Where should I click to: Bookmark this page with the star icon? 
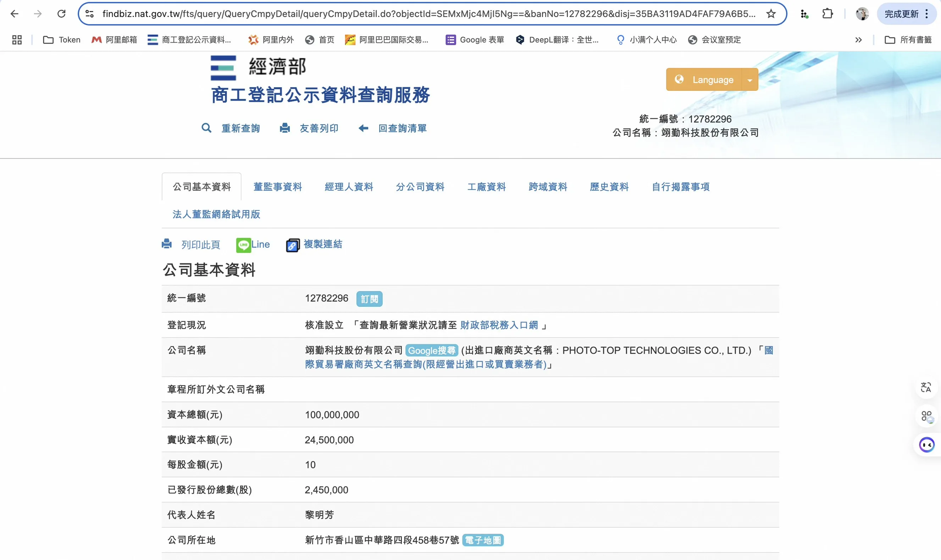771,14
